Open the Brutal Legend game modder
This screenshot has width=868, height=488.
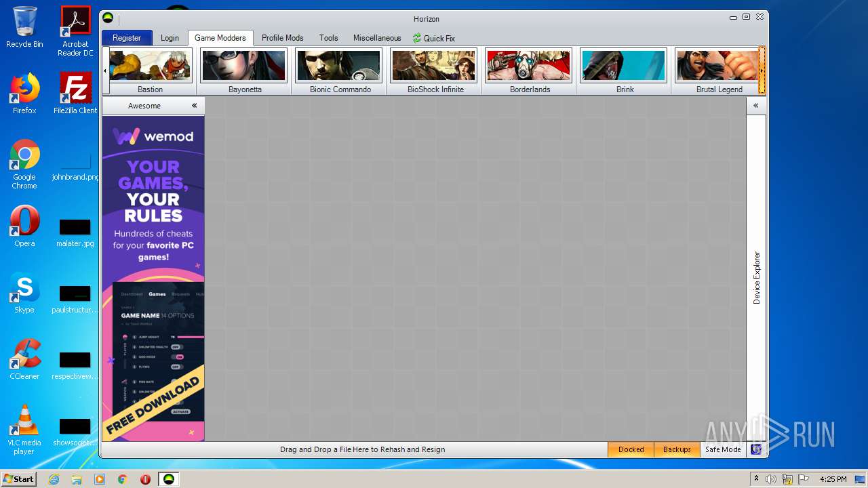coord(717,71)
